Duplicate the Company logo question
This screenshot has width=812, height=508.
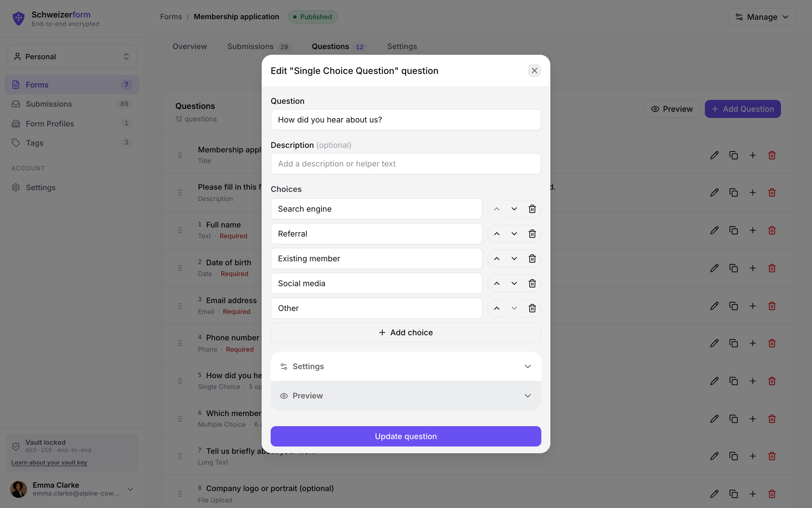click(x=734, y=494)
